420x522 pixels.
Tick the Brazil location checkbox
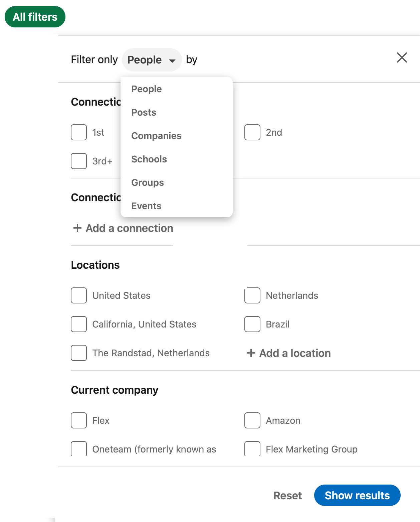[252, 324]
